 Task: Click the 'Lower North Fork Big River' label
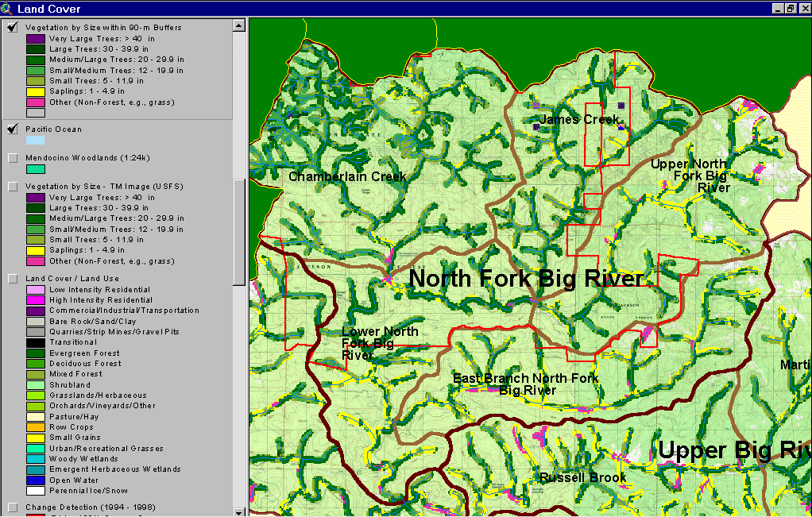coord(380,343)
